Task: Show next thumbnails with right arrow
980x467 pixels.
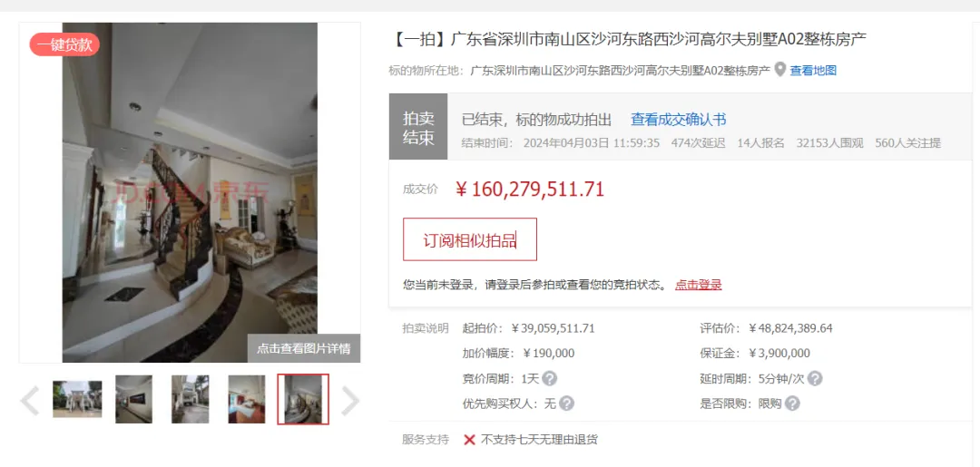Action: point(350,400)
